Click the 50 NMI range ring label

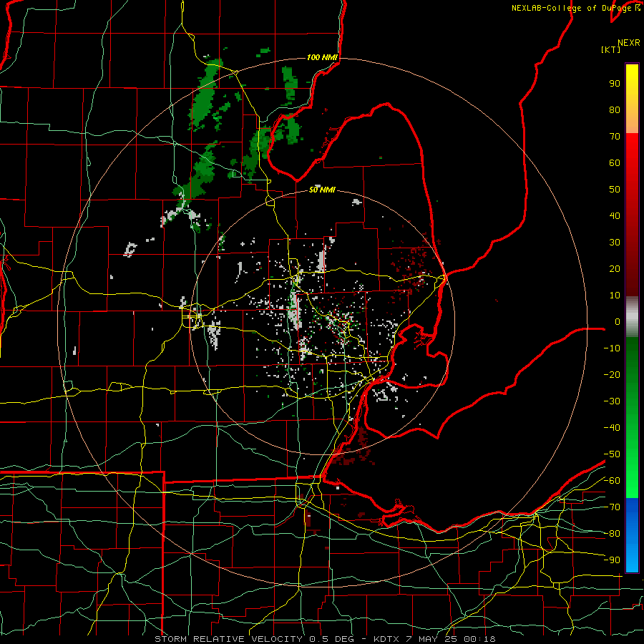pos(322,190)
